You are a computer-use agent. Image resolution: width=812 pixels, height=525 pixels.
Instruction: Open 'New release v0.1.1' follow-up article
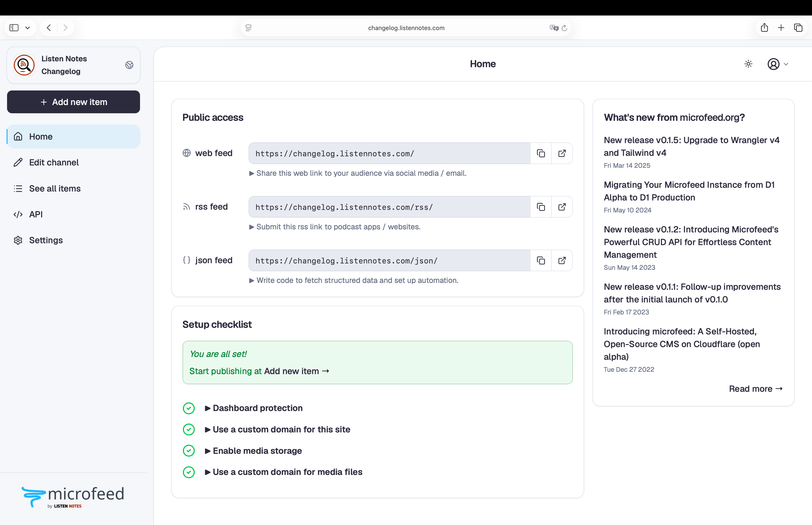click(692, 293)
